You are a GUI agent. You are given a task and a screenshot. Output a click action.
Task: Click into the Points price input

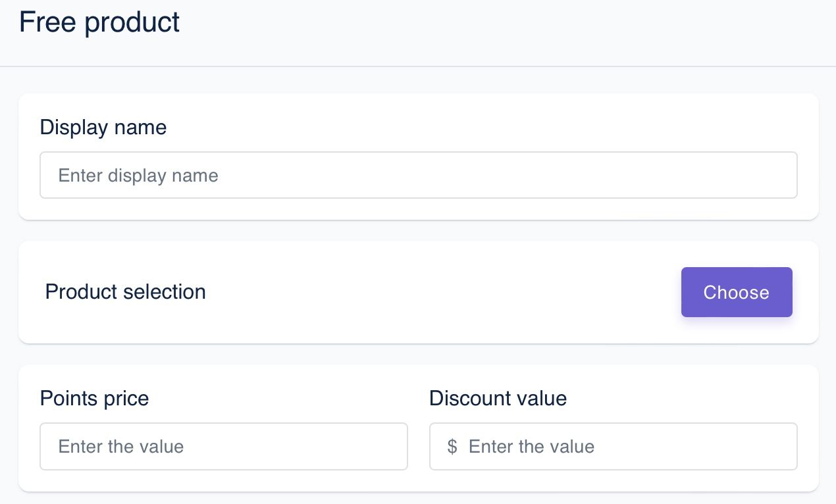coord(224,447)
